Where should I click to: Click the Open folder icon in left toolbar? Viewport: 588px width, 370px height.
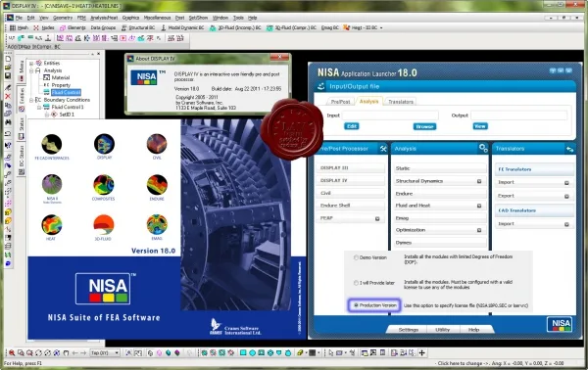[8, 67]
